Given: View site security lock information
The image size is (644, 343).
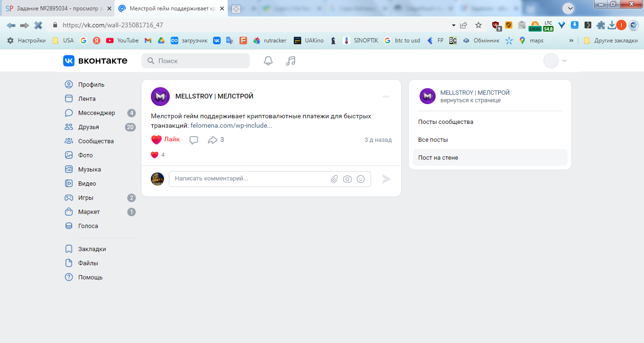Looking at the screenshot, I should click(x=55, y=25).
